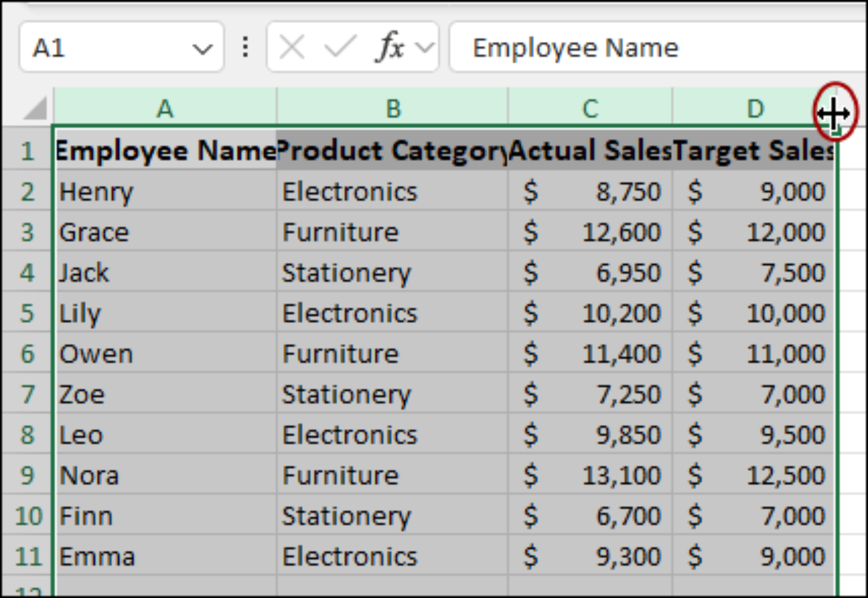The width and height of the screenshot is (868, 598).
Task: Open the formula bar options dots
Action: (x=245, y=47)
